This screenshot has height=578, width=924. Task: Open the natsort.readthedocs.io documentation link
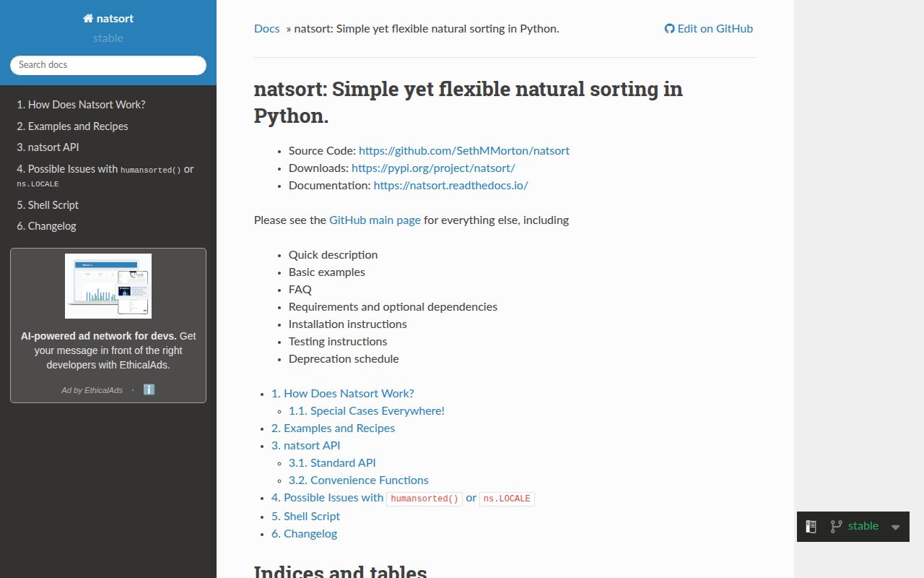[451, 186]
